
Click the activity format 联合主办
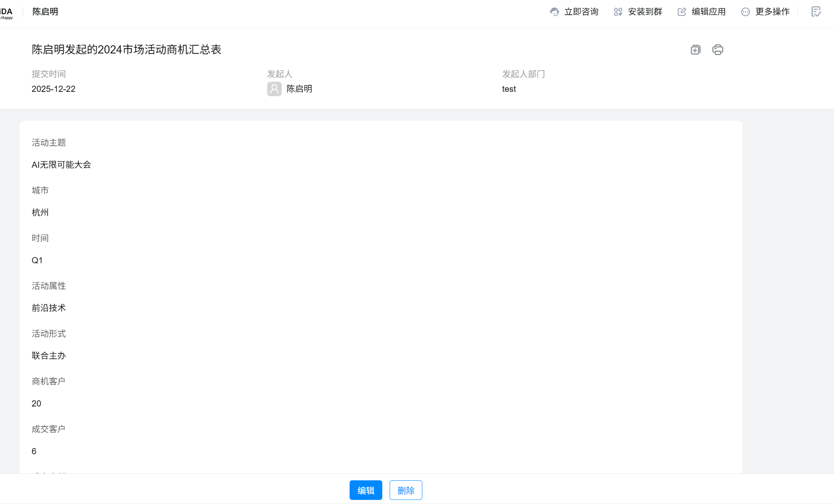(49, 356)
